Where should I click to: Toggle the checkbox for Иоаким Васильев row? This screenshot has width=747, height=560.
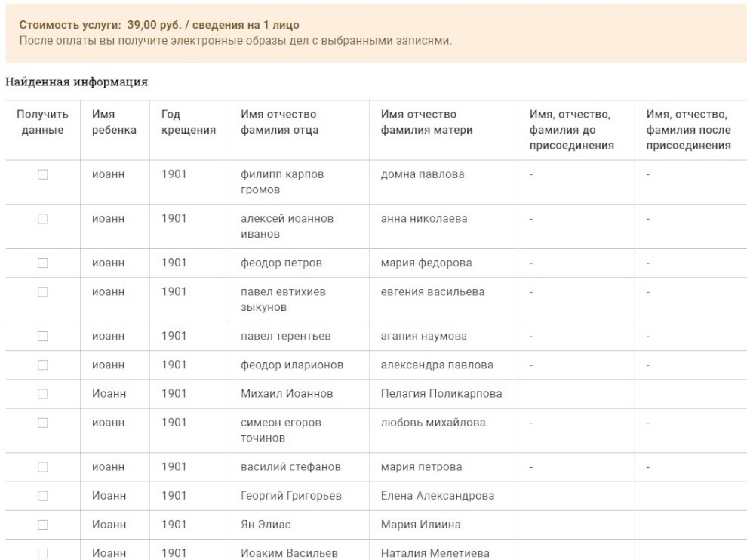(x=43, y=553)
